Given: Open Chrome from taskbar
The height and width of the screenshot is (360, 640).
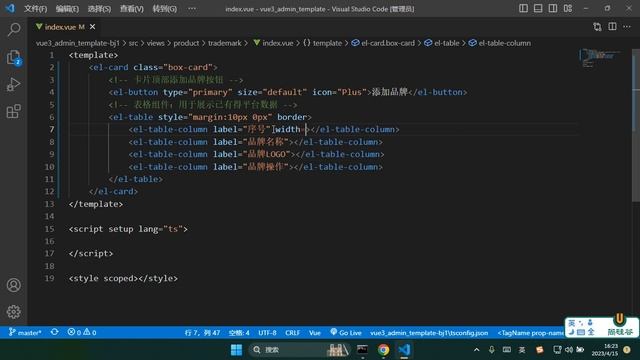Looking at the screenshot, I should (383, 350).
